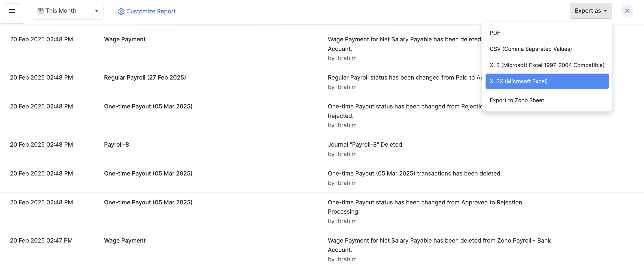The height and width of the screenshot is (271, 644).
Task: Click the Journal "Payroll-8" Deleted description
Action: tap(365, 145)
